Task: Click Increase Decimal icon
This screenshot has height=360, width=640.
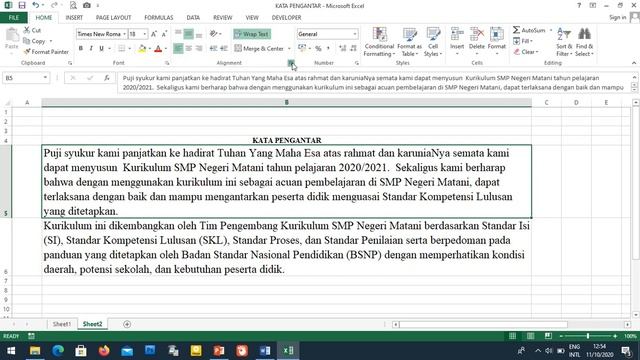Action: pos(342,49)
